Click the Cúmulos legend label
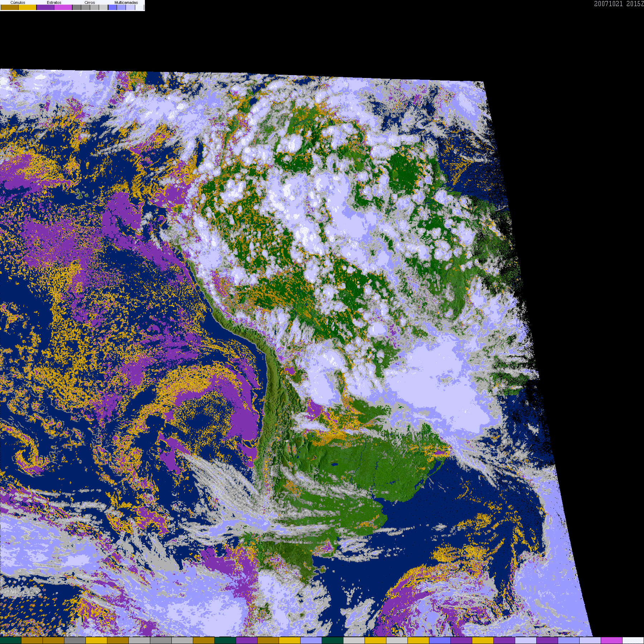The image size is (644, 644). [18, 3]
